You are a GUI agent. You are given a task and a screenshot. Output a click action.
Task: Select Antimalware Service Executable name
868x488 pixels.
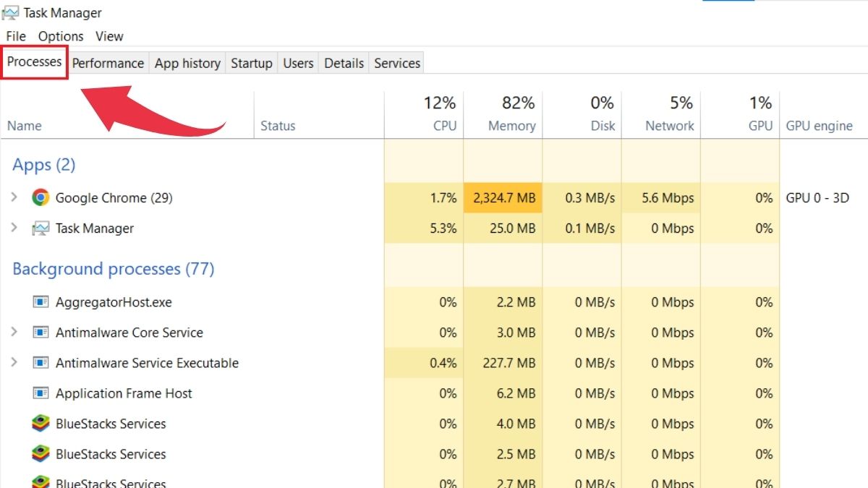pyautogui.click(x=147, y=363)
